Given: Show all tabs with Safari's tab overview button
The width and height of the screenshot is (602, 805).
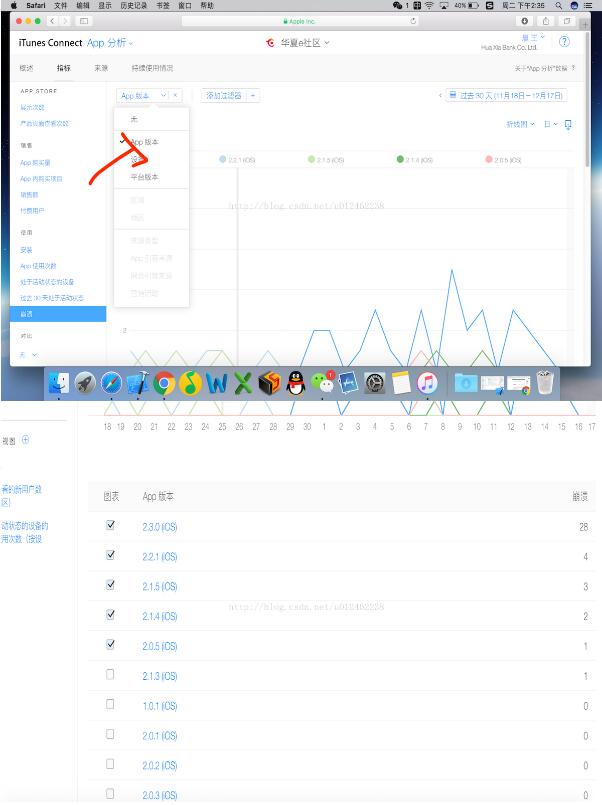Looking at the screenshot, I should pyautogui.click(x=567, y=21).
